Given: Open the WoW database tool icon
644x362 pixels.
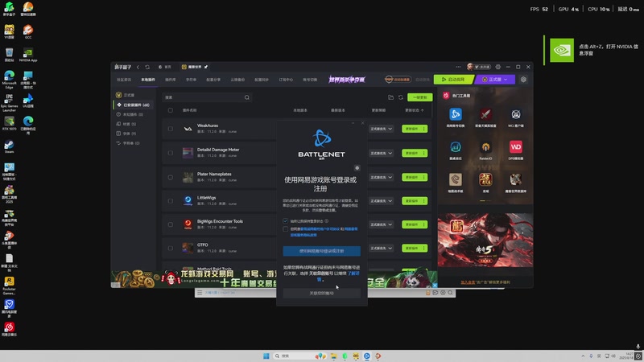Looking at the screenshot, I should point(516,179).
